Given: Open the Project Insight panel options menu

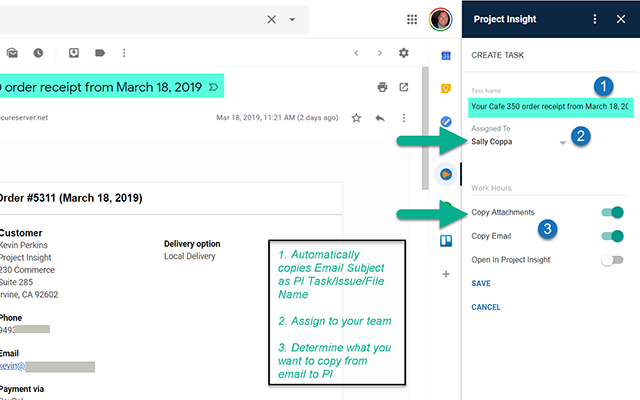Looking at the screenshot, I should pos(595,19).
